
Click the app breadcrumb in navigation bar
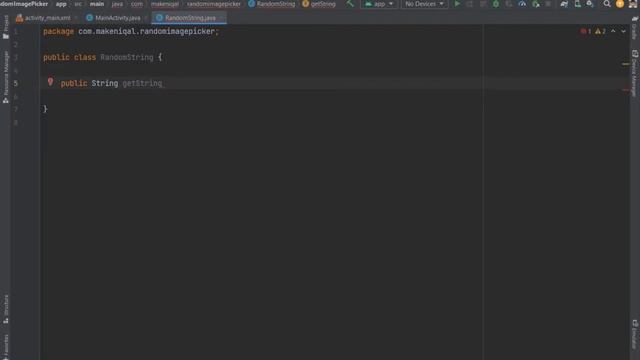(x=61, y=4)
